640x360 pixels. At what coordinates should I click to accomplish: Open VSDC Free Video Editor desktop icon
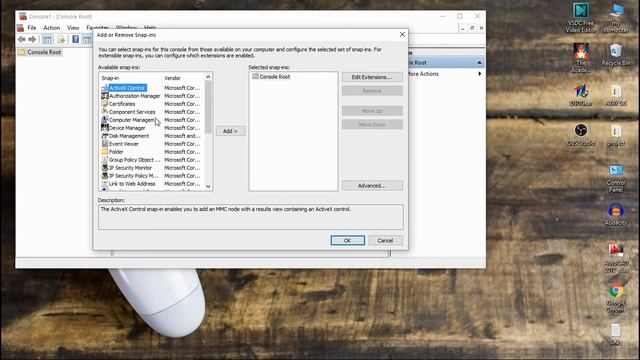pos(581,18)
